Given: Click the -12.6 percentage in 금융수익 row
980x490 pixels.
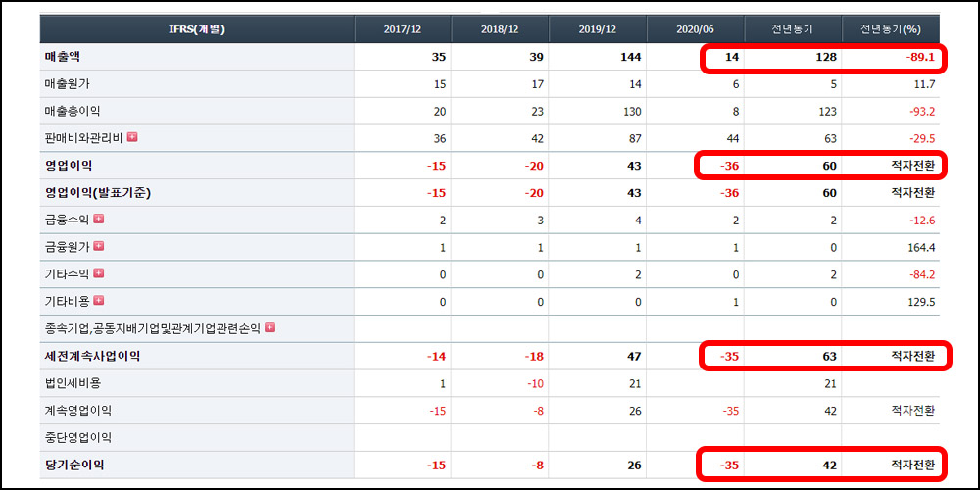Looking at the screenshot, I should (920, 220).
